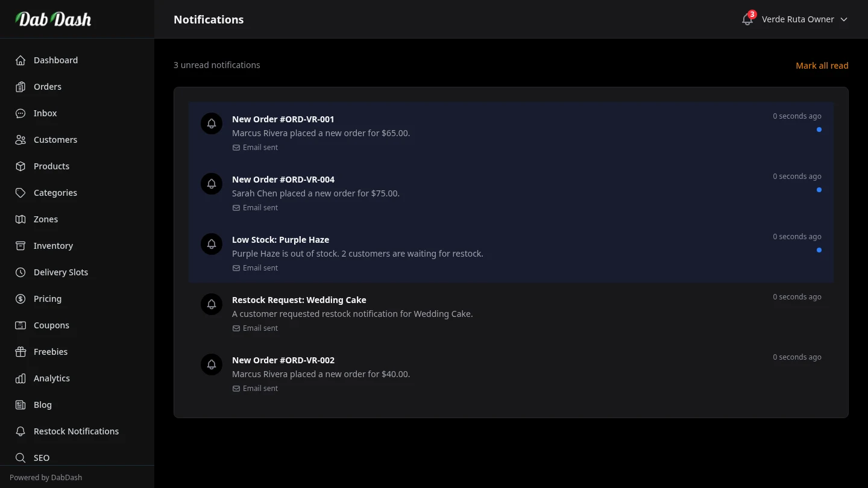Screen dimensions: 868x488
Task: Click the Mark all read button
Action: [x=822, y=66]
